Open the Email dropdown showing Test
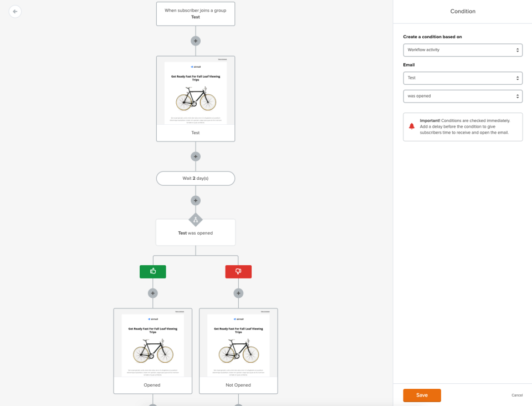Viewport: 532px width, 406px height. 463,78
